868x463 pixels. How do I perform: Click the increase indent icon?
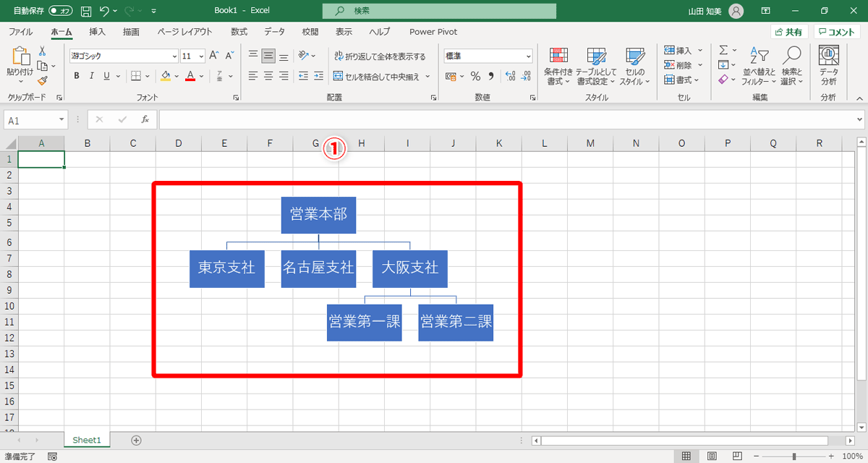(x=319, y=76)
